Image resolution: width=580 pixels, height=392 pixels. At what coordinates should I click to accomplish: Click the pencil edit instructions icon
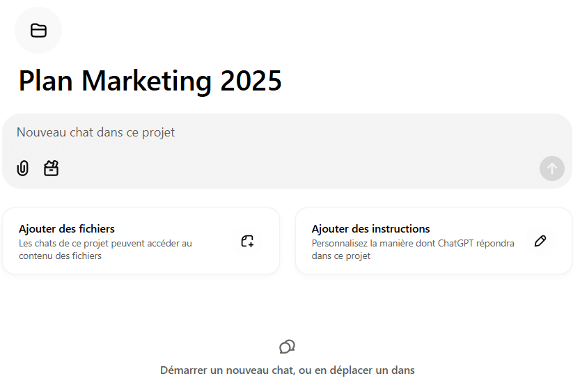pyautogui.click(x=540, y=241)
